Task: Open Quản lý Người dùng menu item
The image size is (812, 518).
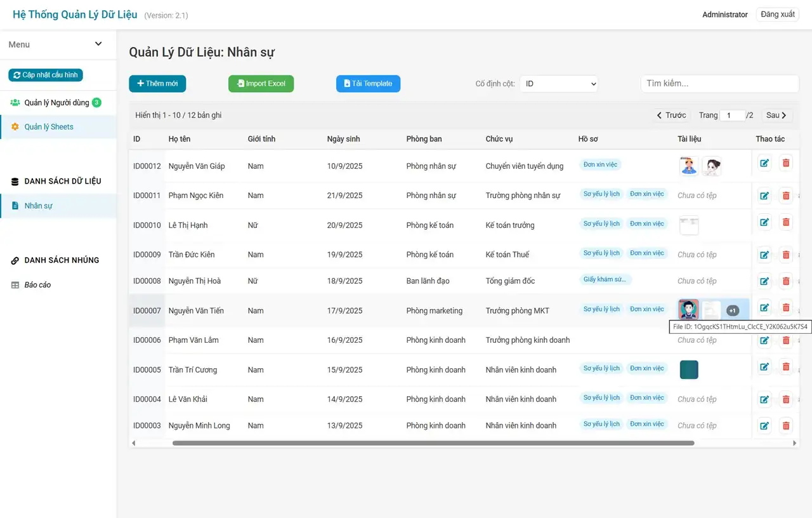Action: click(x=56, y=103)
